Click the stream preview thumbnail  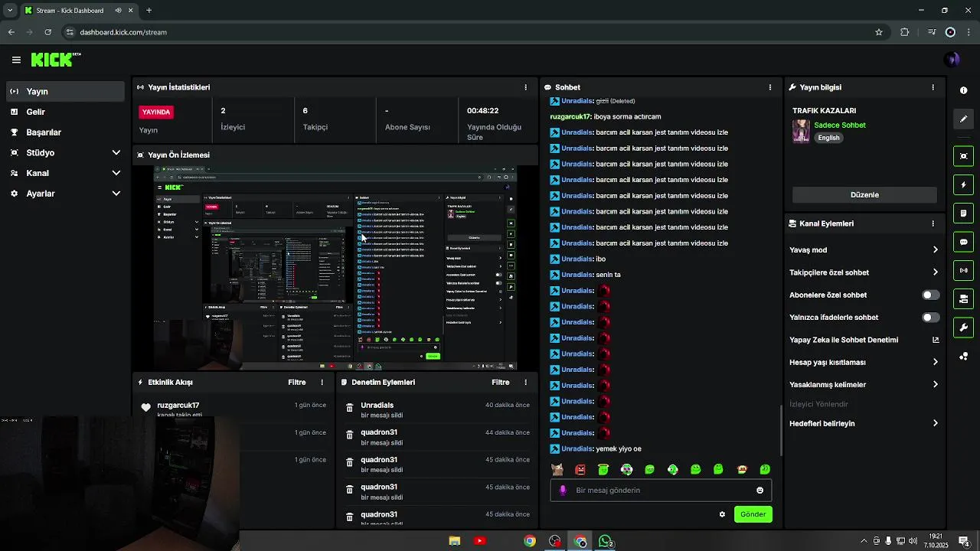(x=335, y=268)
